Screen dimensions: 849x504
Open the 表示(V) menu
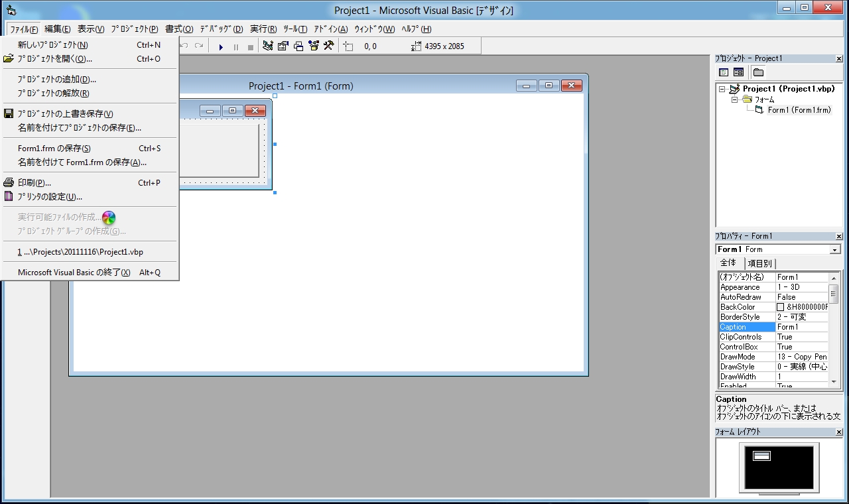click(91, 29)
